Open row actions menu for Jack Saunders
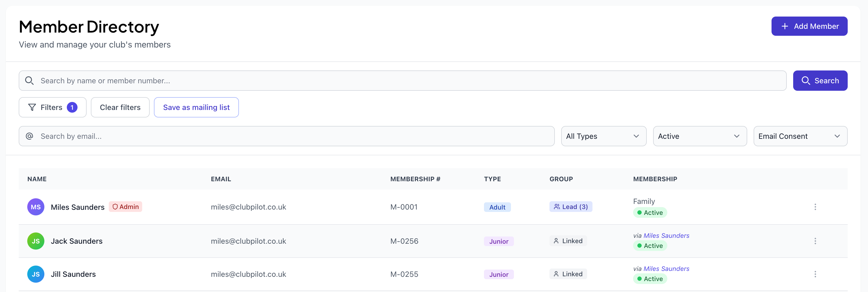Screen dimensions: 868x292 tap(815, 241)
